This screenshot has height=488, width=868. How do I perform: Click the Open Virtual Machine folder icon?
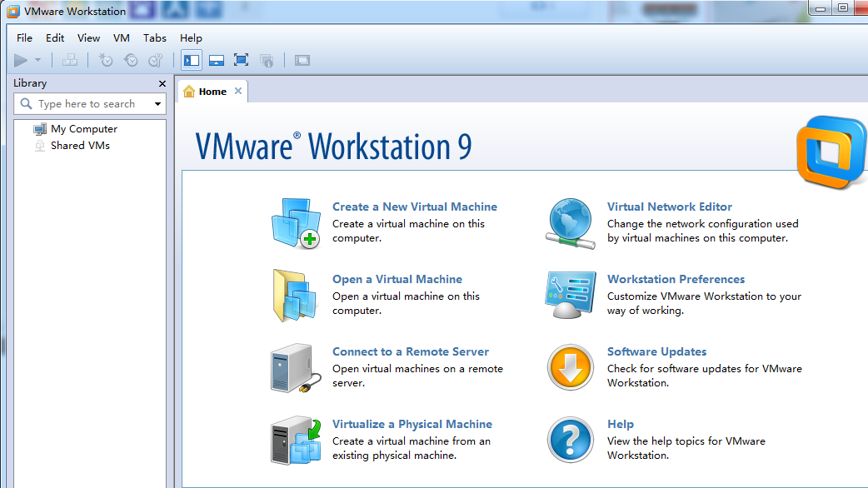tap(295, 296)
